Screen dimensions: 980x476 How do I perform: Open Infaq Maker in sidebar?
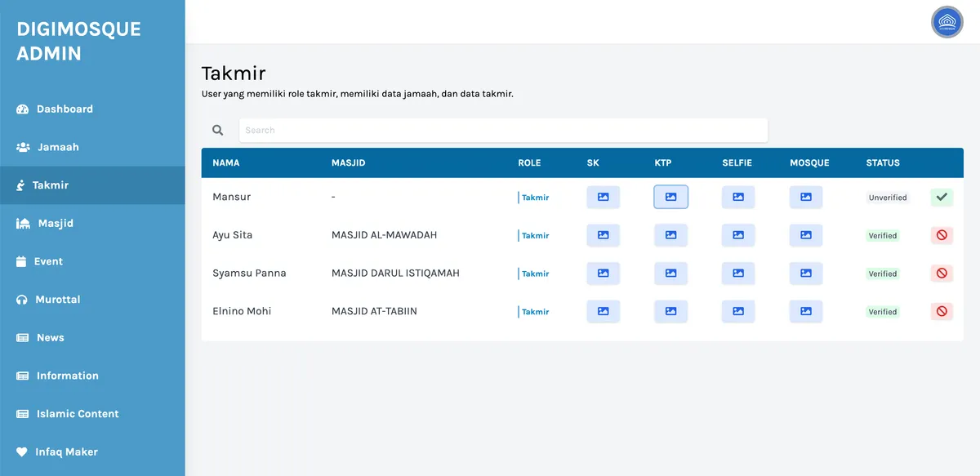(x=92, y=452)
